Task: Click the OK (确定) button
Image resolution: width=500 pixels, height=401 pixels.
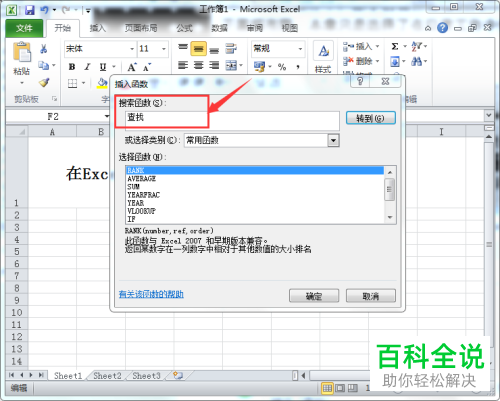Action: pyautogui.click(x=314, y=296)
